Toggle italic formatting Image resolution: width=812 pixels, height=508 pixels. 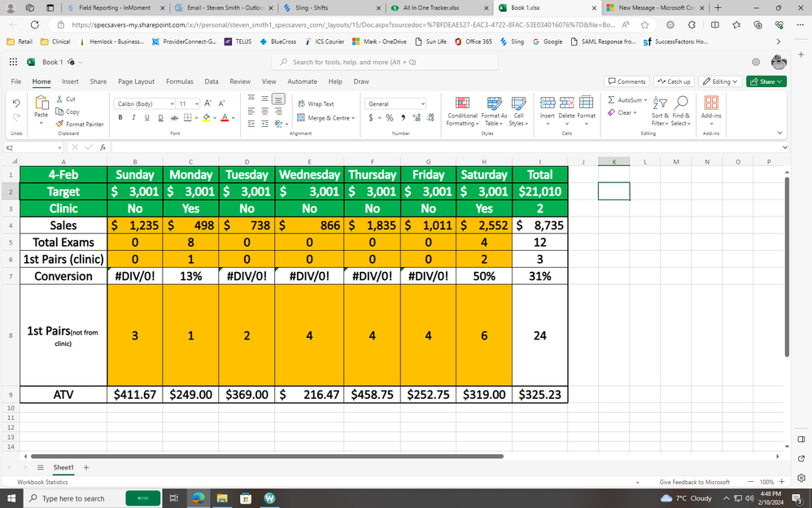tap(132, 117)
